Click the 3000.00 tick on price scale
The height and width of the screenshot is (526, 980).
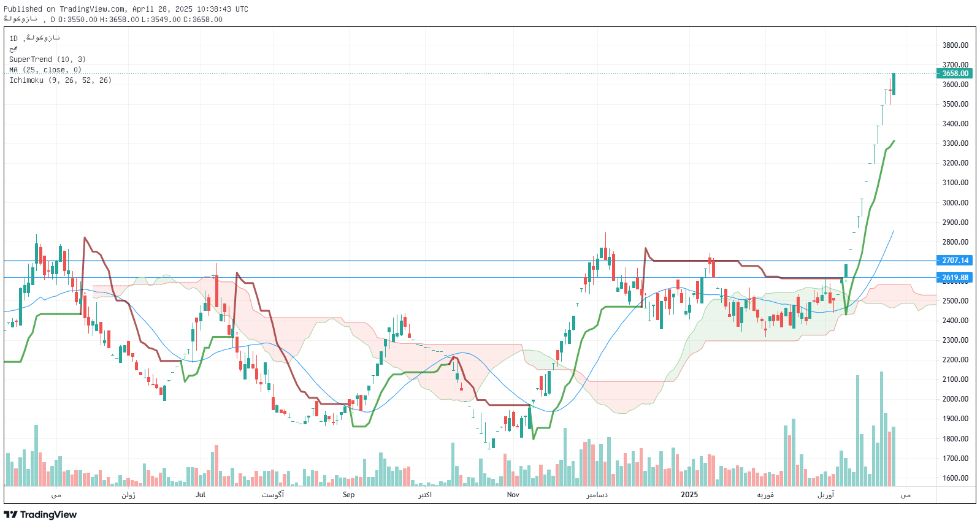coord(955,203)
